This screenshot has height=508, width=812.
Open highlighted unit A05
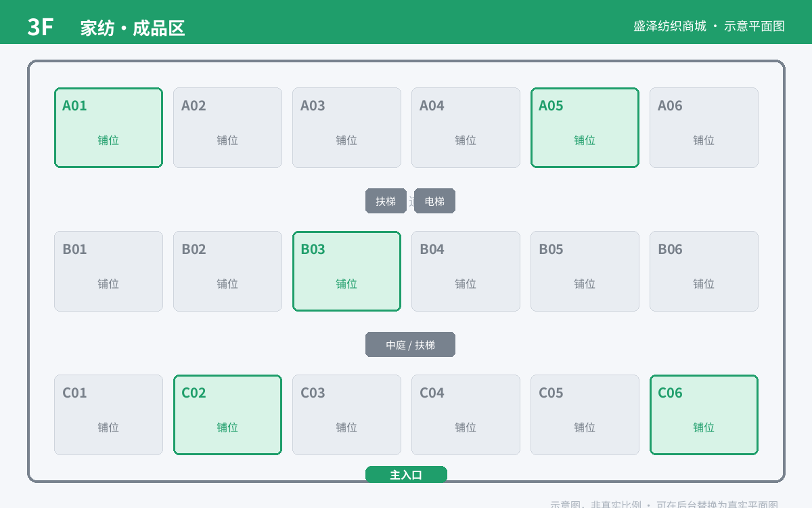coord(585,127)
